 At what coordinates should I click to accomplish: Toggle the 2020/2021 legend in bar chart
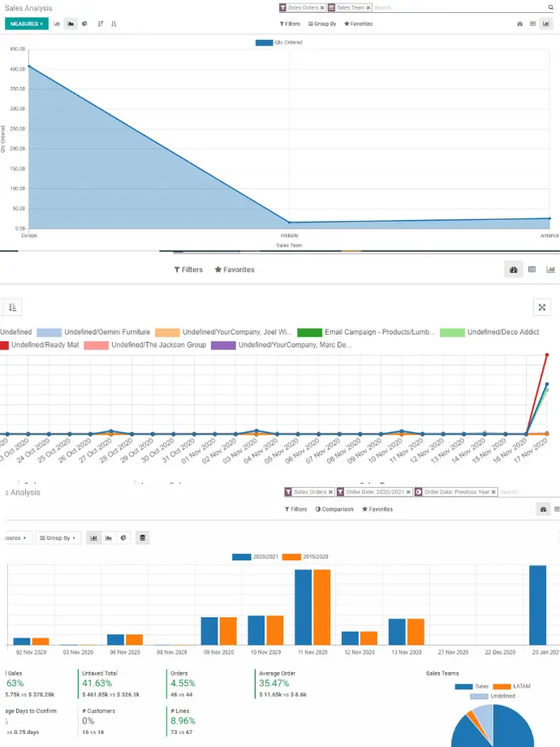(x=255, y=556)
